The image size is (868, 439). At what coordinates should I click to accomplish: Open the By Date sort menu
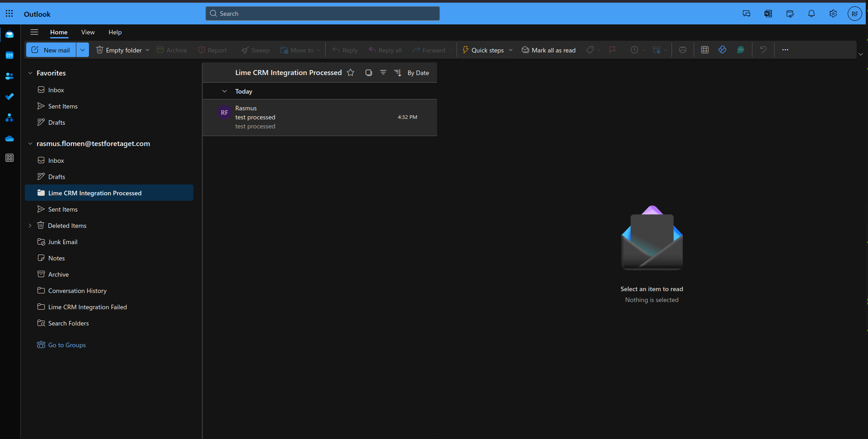(x=418, y=73)
